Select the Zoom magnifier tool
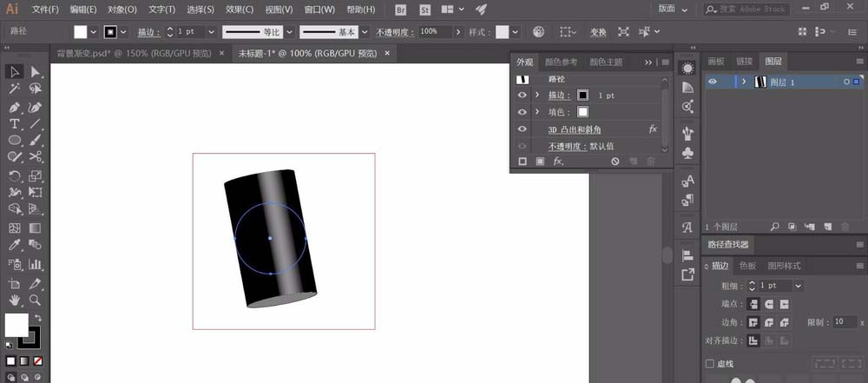 tap(36, 300)
